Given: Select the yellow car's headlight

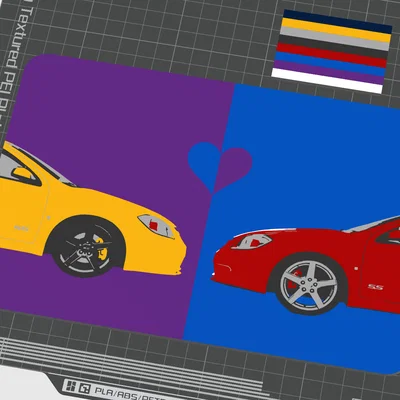Looking at the screenshot, I should click(157, 226).
